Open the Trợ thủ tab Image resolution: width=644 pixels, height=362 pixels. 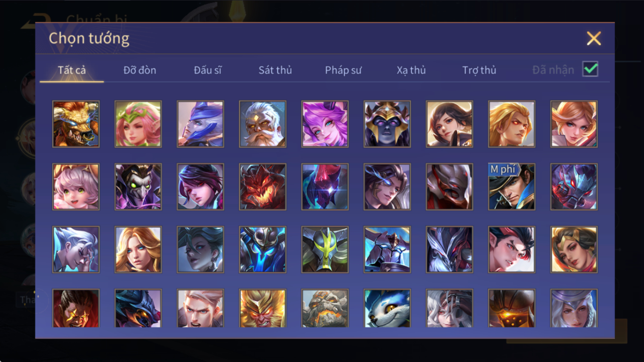tap(479, 70)
